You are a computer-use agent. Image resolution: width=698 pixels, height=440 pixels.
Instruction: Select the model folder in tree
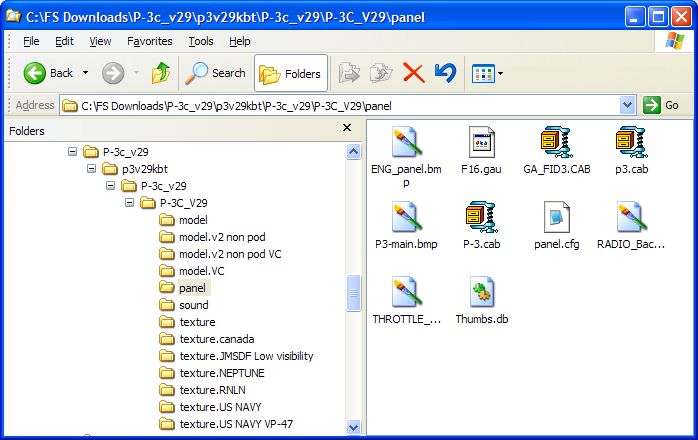(193, 220)
